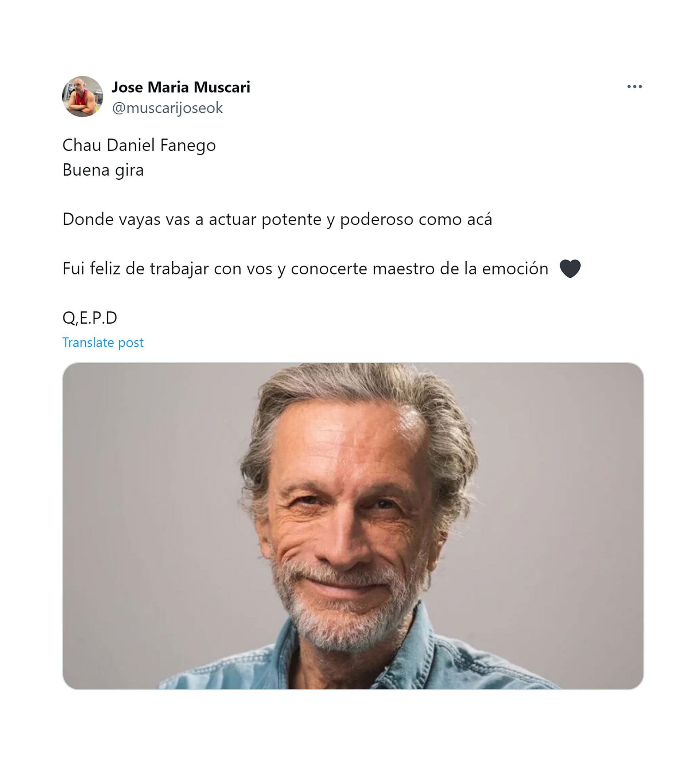The width and height of the screenshot is (700, 758).
Task: Open the @muscarijoseok handle link
Action: [x=167, y=108]
